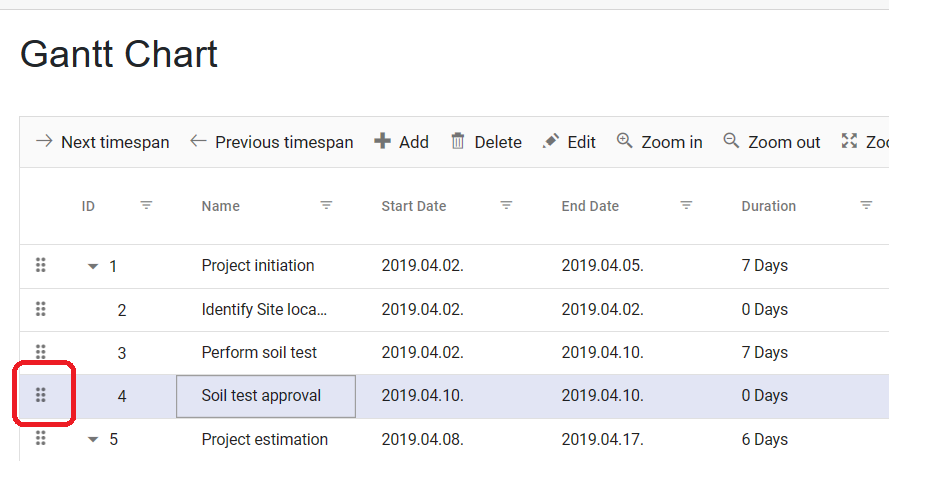
Task: Collapse task 1 Project initiation row
Action: [x=93, y=267]
